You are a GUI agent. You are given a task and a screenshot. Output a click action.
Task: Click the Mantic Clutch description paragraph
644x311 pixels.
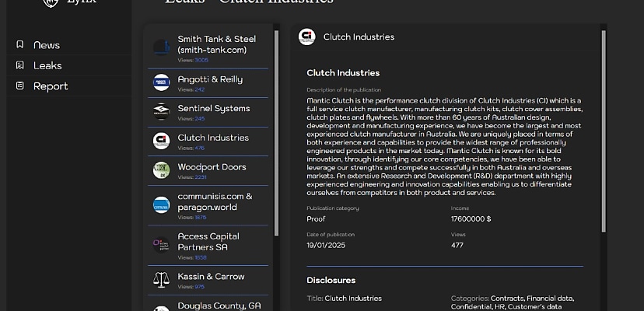tap(444, 147)
